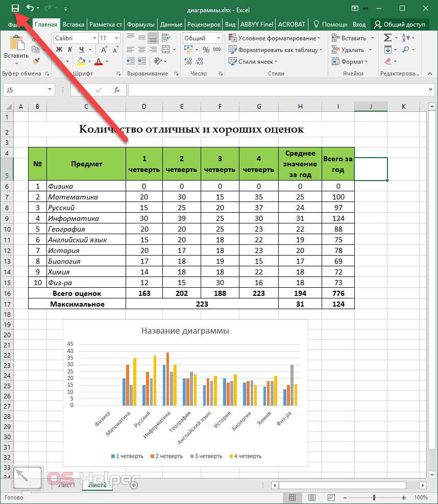This screenshot has height=504, width=438.
Task: Click the insert function fx icon
Action: click(x=117, y=90)
